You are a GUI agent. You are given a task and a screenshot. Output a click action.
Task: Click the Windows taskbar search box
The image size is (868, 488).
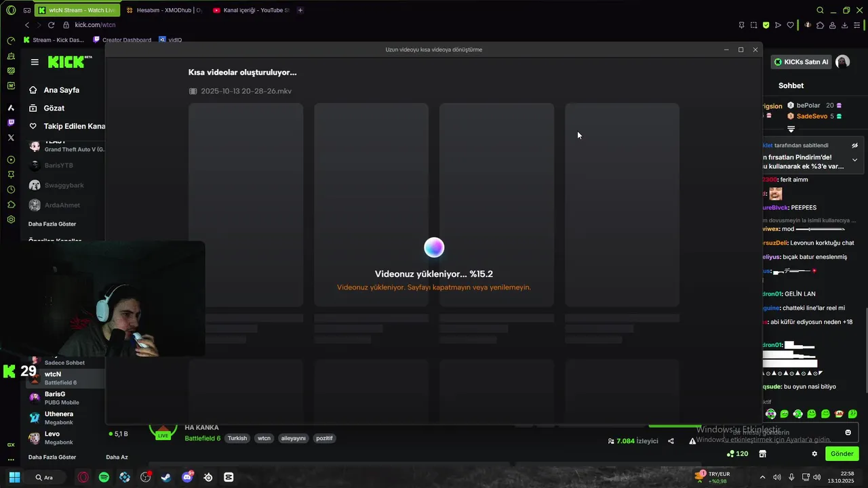pos(47,477)
